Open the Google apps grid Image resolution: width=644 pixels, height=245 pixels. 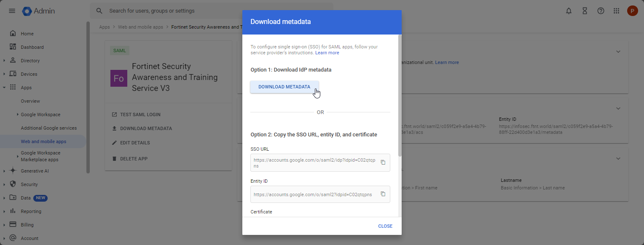(616, 11)
